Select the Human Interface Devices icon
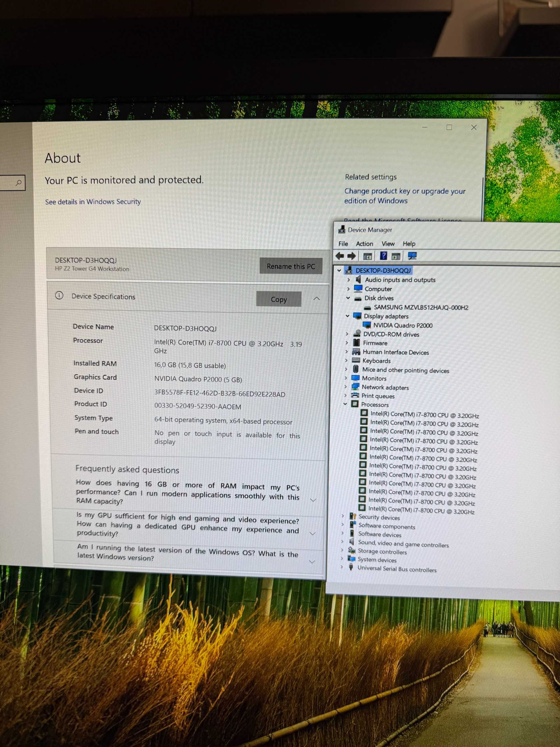 tap(356, 352)
